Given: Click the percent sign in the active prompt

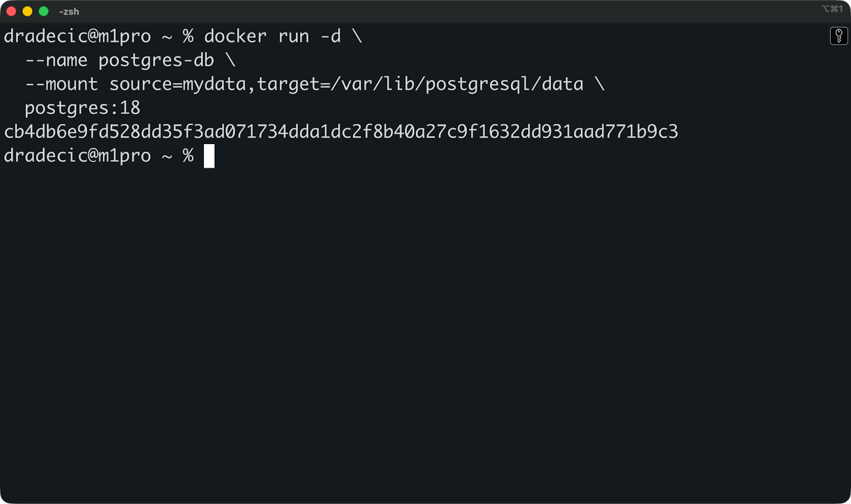Looking at the screenshot, I should (188, 156).
